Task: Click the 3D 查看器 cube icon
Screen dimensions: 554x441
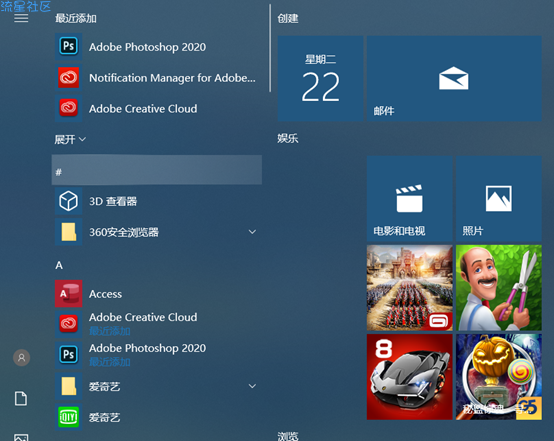Action: 69,201
